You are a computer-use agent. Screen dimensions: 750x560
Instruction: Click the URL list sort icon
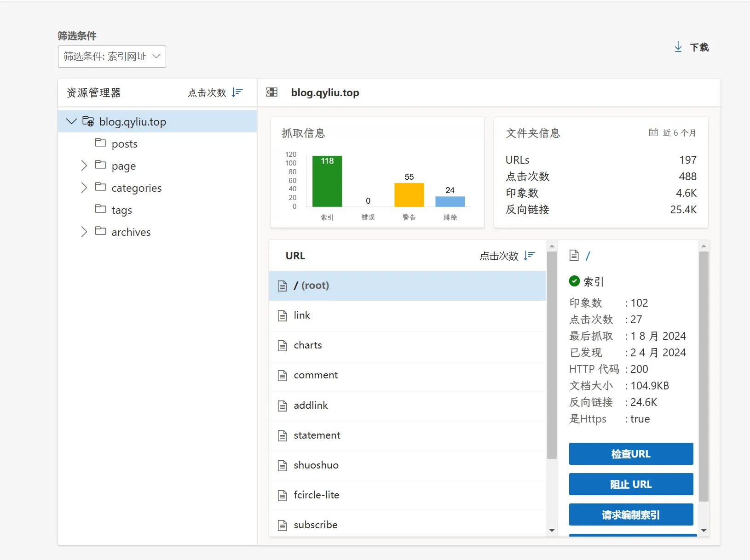click(529, 256)
